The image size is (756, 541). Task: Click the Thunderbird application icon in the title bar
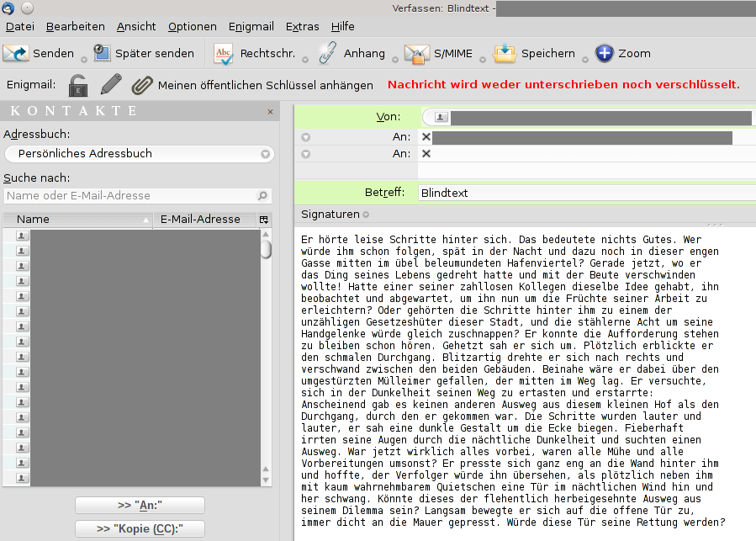click(x=8, y=8)
